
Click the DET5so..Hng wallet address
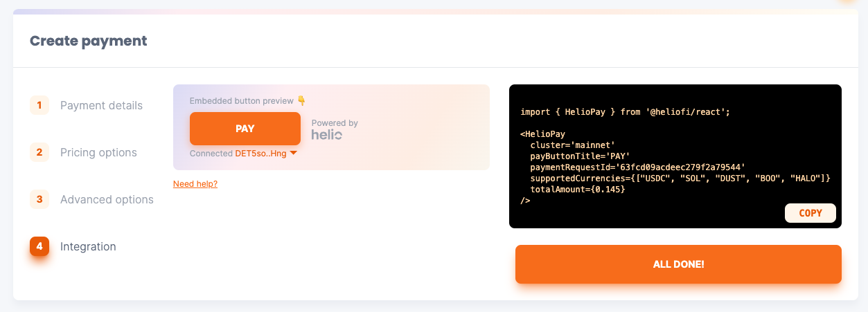tap(260, 154)
